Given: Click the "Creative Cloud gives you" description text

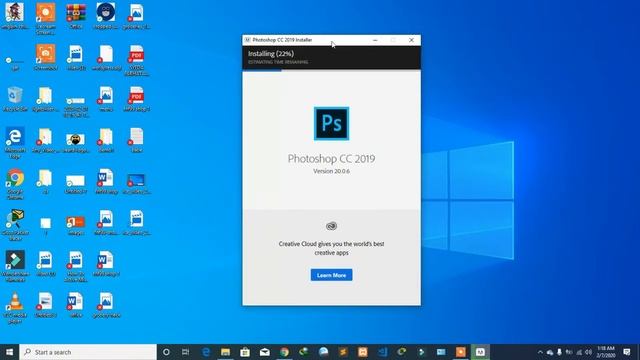Looking at the screenshot, I should pos(331,248).
